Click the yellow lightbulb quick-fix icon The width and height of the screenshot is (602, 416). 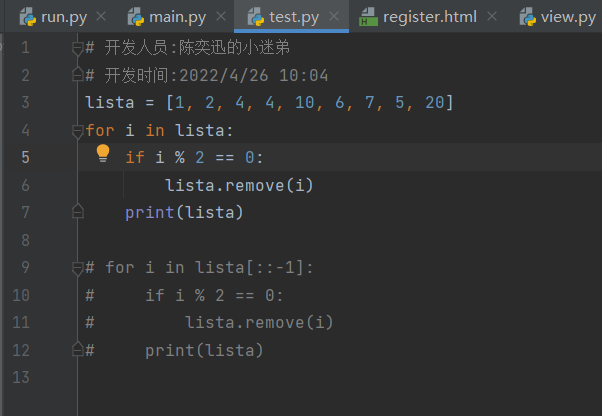point(102,154)
